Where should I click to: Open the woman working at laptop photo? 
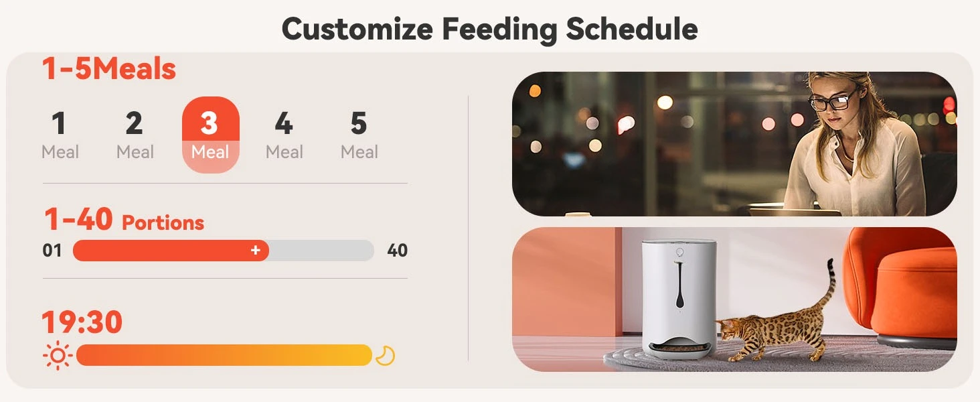(734, 144)
